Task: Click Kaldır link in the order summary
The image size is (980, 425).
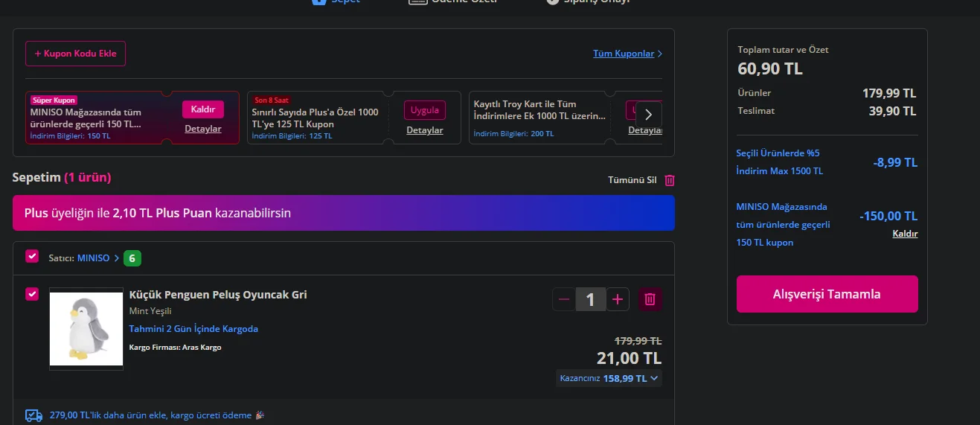Action: click(x=905, y=234)
